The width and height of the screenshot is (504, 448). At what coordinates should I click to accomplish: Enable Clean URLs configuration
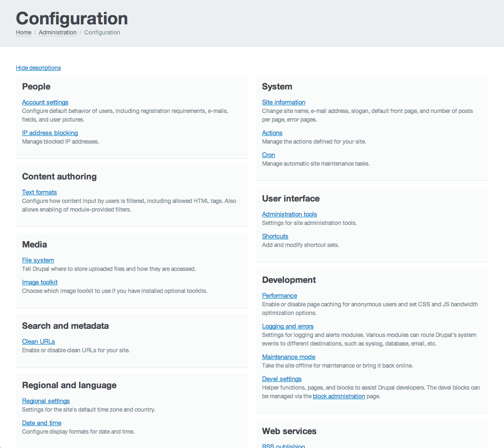pyautogui.click(x=38, y=341)
